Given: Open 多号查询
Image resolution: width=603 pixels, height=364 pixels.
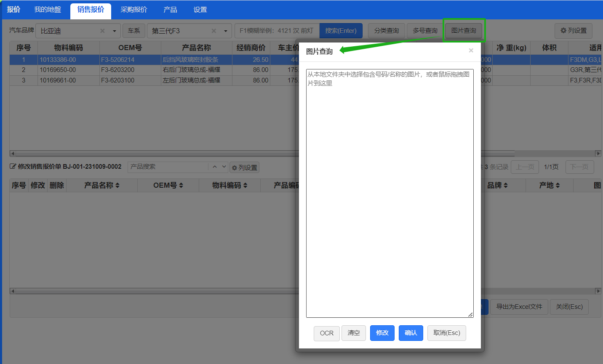Looking at the screenshot, I should pyautogui.click(x=425, y=31).
